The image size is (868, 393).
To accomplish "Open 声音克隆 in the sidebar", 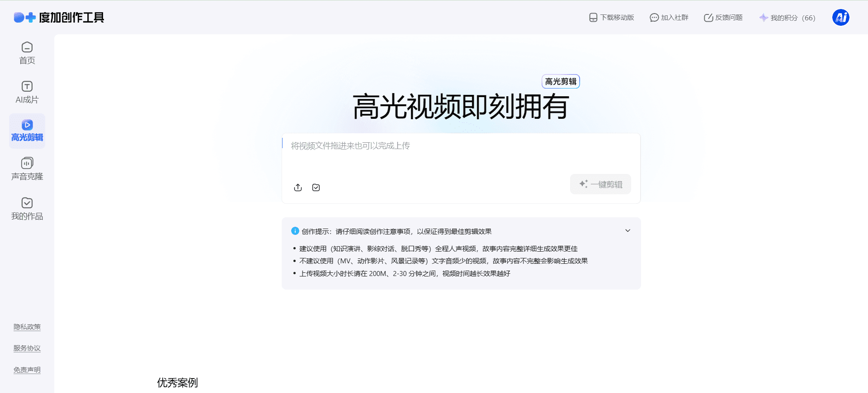I will tap(27, 169).
